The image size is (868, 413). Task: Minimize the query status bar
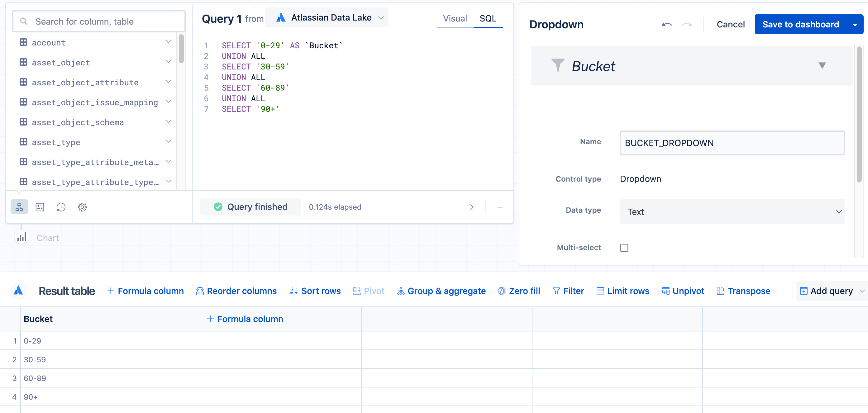click(x=500, y=207)
